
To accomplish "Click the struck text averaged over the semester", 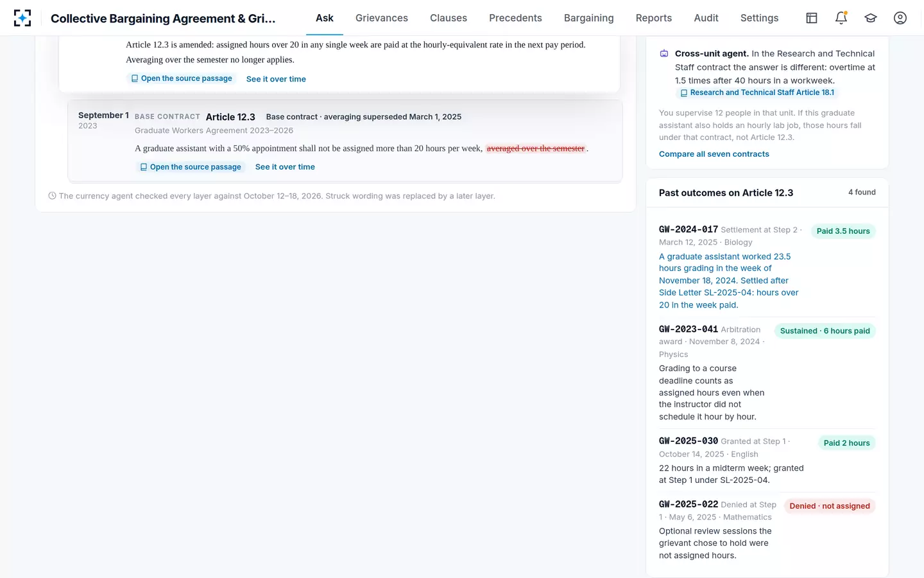I will pos(536,148).
